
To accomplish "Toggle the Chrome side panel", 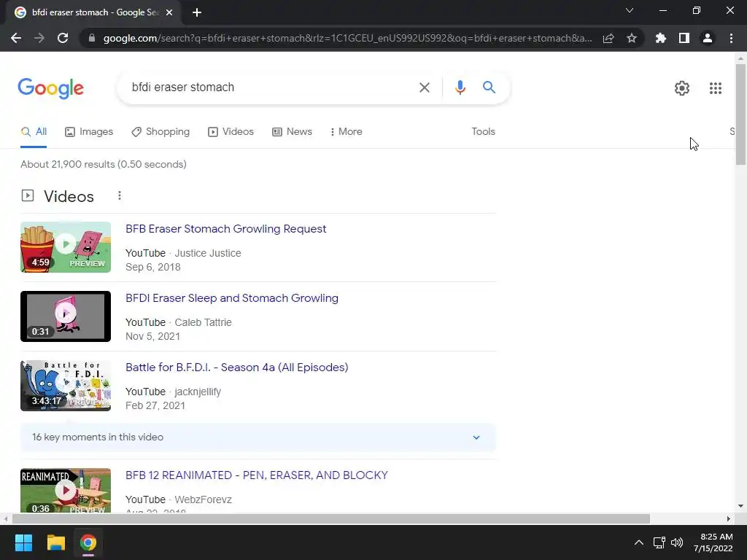I will (x=684, y=38).
